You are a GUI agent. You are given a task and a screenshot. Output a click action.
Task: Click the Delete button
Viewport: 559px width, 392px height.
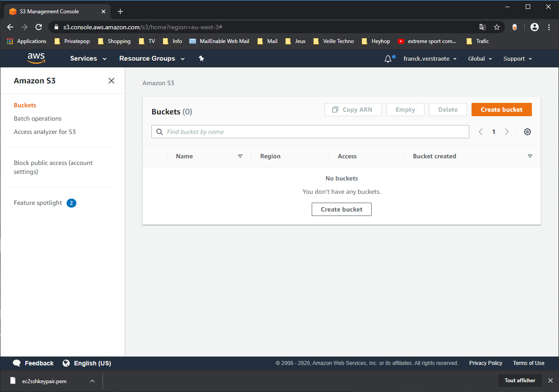point(448,110)
